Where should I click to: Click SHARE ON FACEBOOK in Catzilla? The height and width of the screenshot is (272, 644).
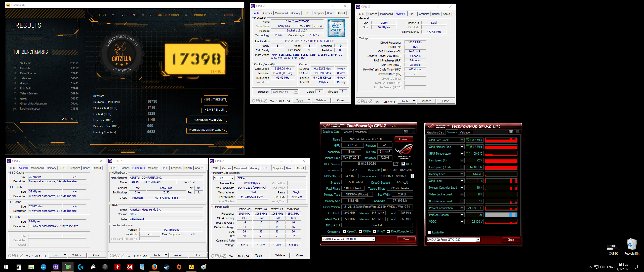point(207,120)
